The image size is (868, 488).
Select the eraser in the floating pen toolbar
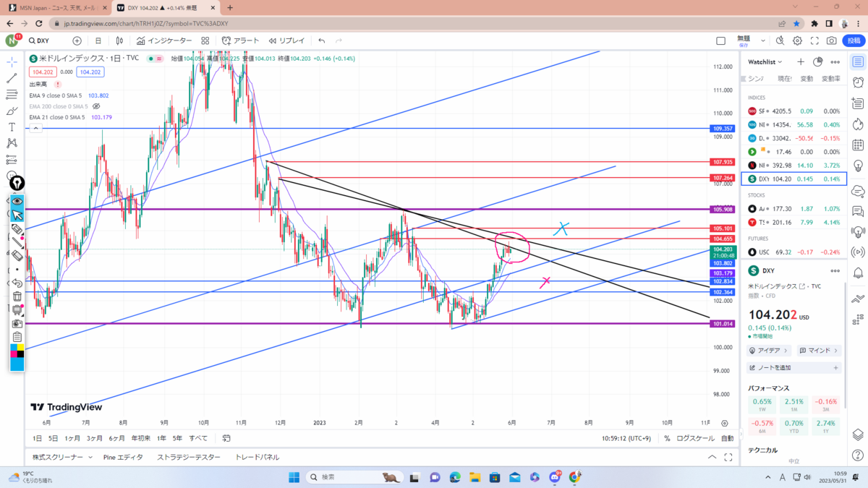pos(17,255)
